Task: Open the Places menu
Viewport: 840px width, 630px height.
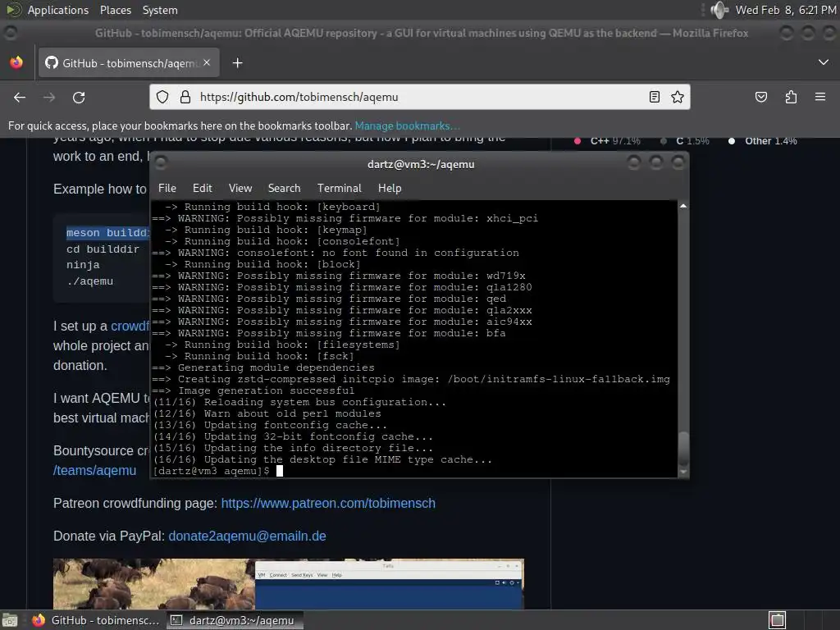Action: click(116, 10)
